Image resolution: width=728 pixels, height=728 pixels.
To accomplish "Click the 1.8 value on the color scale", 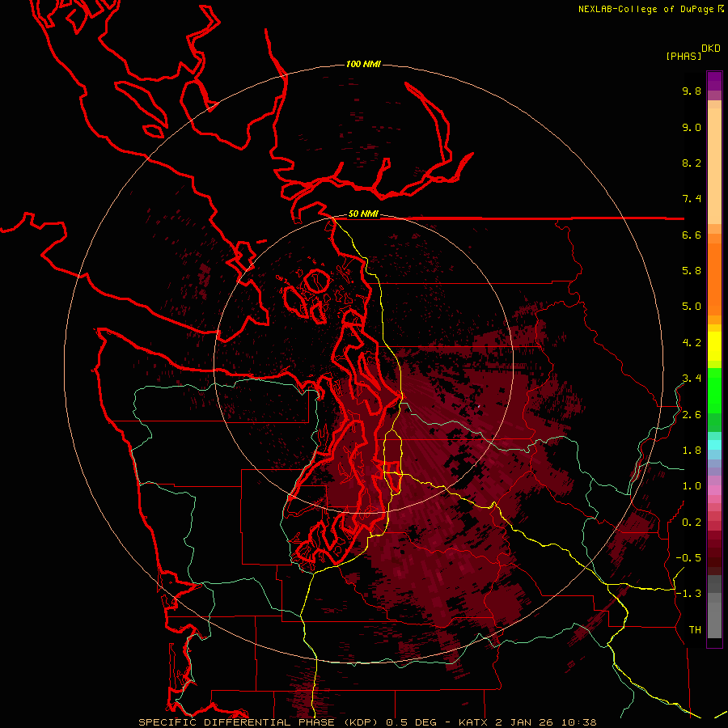I will coord(692,451).
